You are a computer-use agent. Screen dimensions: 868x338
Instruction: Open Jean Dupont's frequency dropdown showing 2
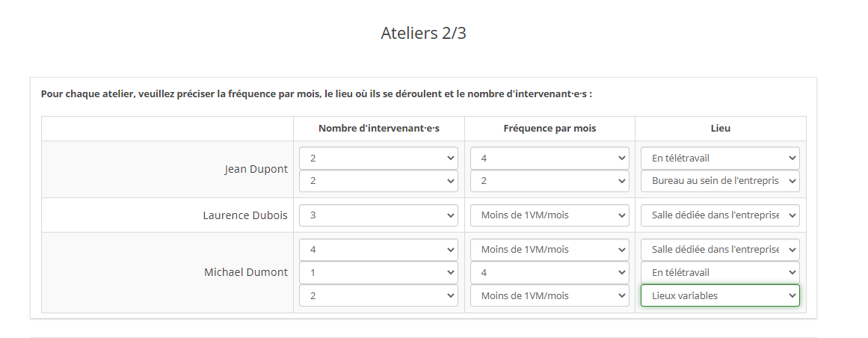point(550,181)
